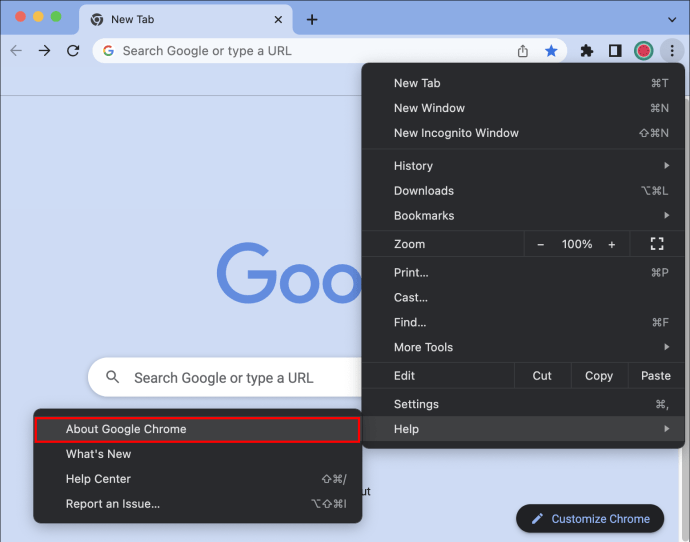Image resolution: width=690 pixels, height=542 pixels.
Task: Open the tab search chevron
Action: (x=672, y=19)
